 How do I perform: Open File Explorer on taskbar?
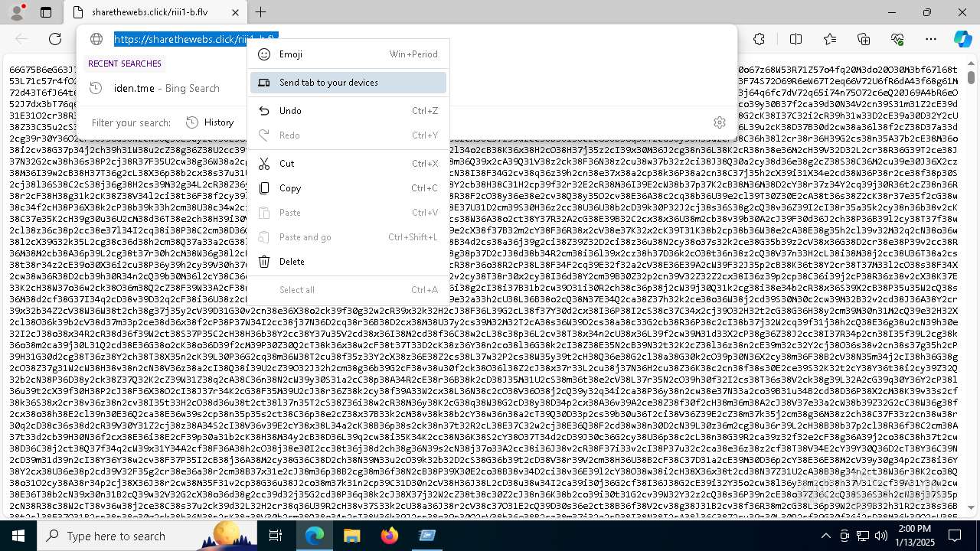[351, 536]
